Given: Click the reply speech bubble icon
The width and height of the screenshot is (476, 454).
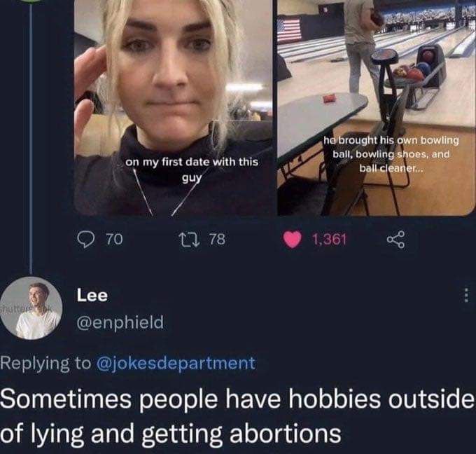Looking at the screenshot, I should coord(86,240).
